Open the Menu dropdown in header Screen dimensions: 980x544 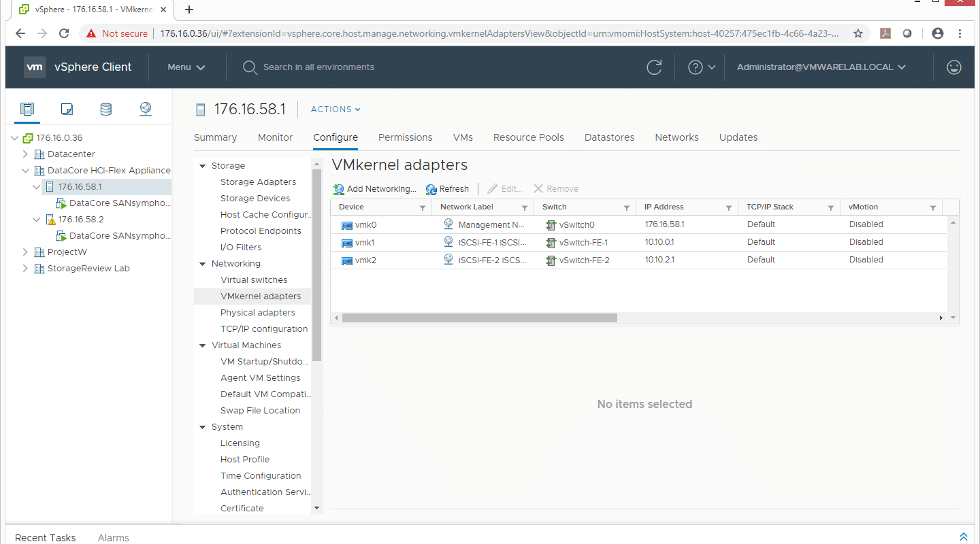point(186,67)
